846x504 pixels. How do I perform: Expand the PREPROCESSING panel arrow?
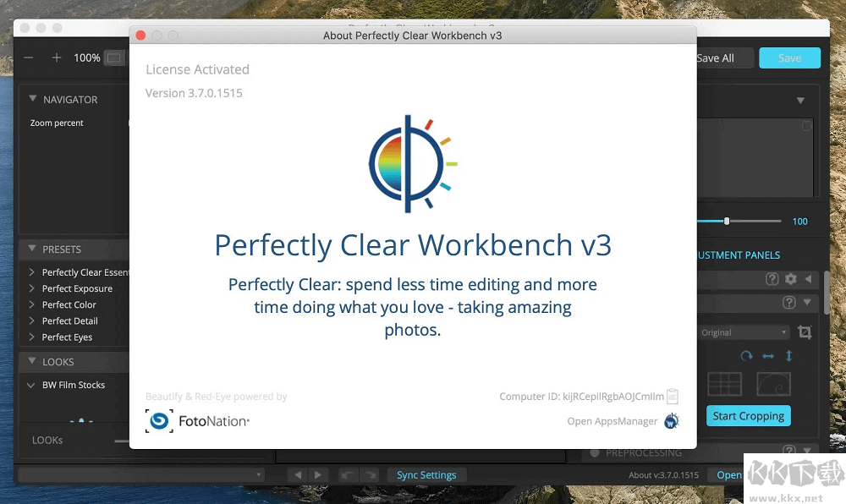point(807,450)
